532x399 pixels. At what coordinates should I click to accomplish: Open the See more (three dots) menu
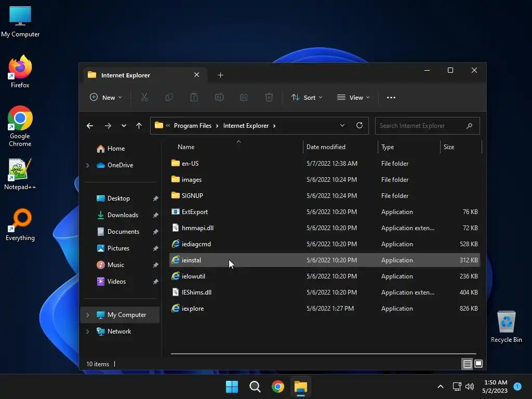391,97
